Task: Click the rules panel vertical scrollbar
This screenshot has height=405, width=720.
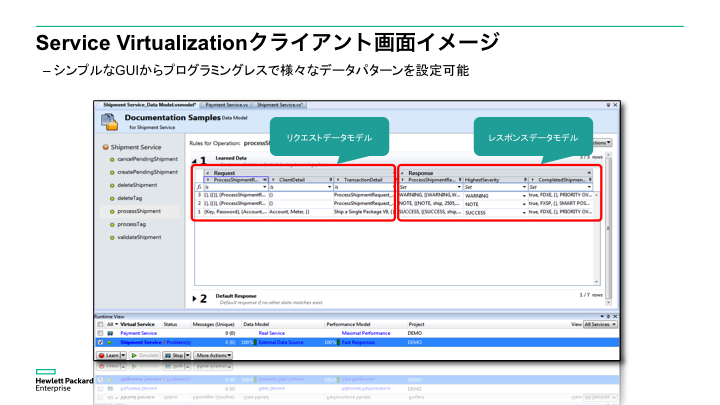Action: 608,228
